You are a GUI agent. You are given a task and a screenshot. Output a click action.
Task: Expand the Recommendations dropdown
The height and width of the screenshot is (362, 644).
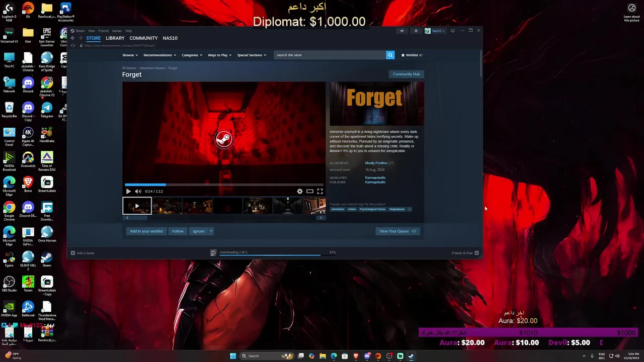159,55
